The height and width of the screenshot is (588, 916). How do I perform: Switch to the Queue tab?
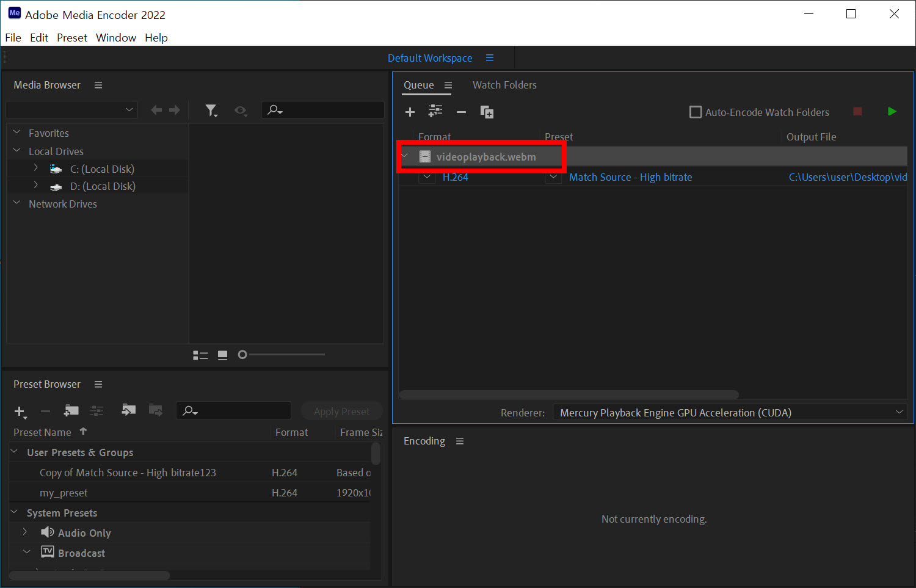(419, 85)
